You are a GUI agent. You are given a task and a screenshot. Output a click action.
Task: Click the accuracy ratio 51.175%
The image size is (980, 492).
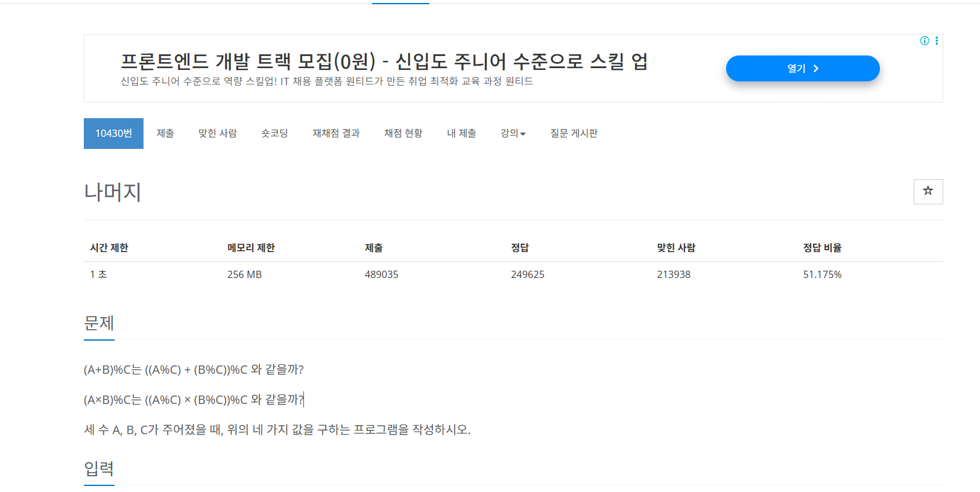(822, 274)
